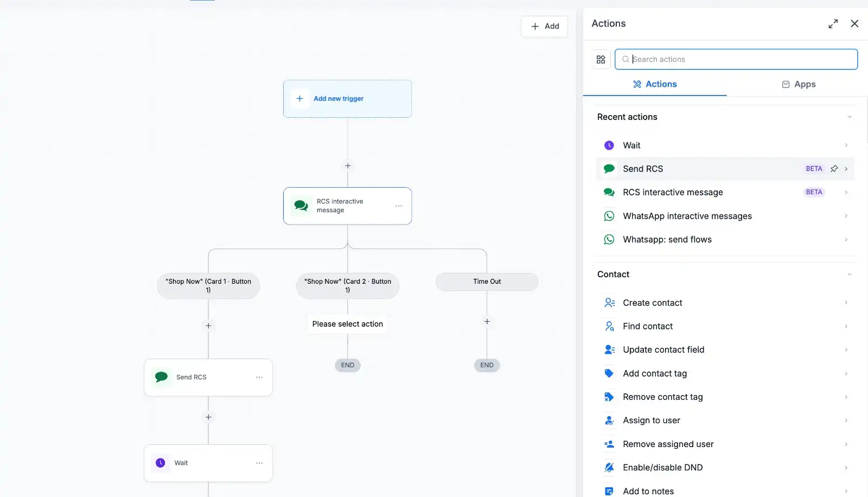
Task: Click WhatsApp interactive messages icon
Action: pos(609,216)
